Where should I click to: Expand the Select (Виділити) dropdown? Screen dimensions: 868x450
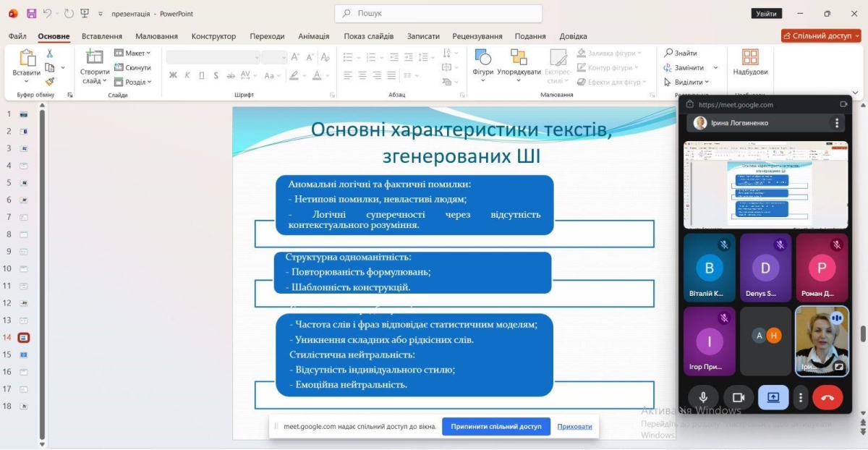point(686,82)
